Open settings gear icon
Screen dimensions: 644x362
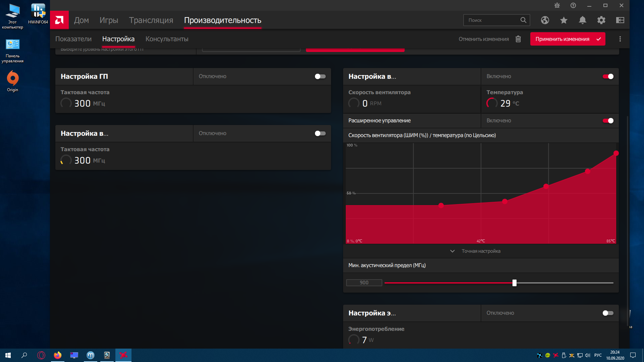[601, 20]
